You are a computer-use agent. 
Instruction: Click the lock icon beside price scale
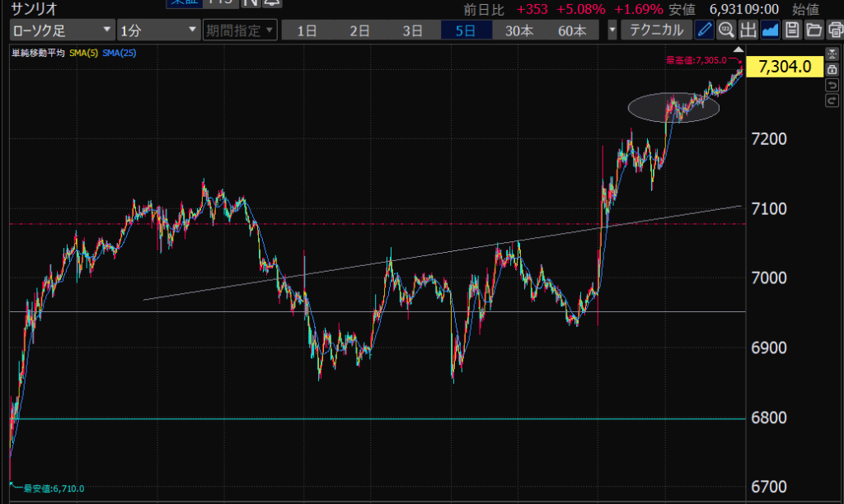click(x=831, y=70)
